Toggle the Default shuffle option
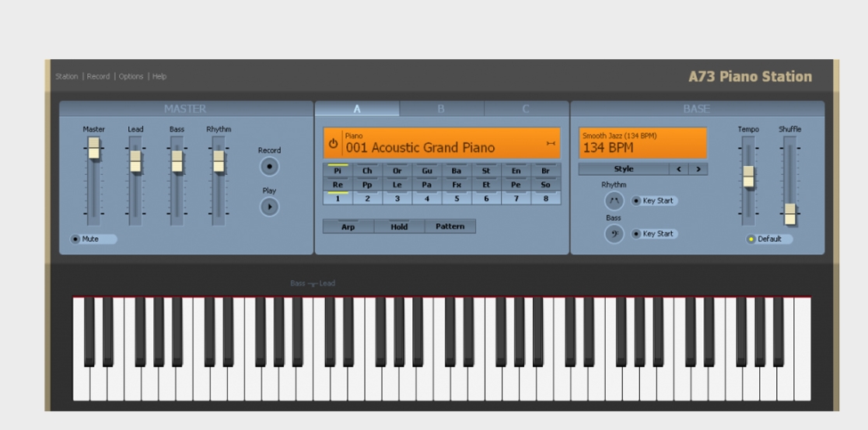Screen dimensions: 868x430 [769, 239]
